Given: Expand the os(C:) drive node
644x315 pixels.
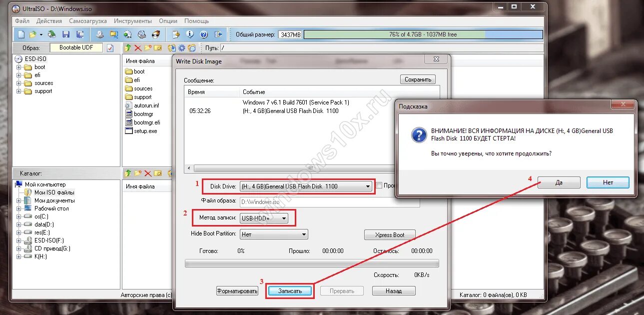Looking at the screenshot, I should tap(19, 216).
